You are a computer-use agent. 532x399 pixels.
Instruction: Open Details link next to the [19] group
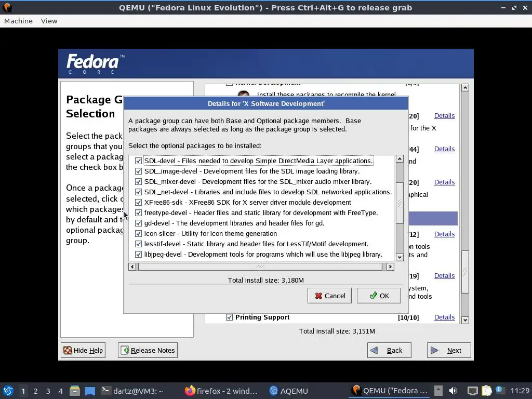coord(444,276)
